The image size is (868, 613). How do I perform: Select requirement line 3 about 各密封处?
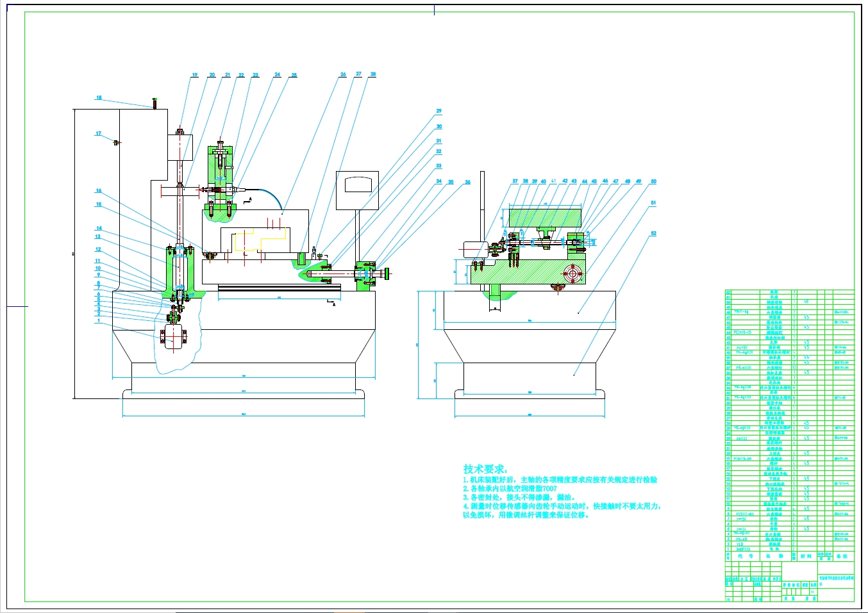519,497
